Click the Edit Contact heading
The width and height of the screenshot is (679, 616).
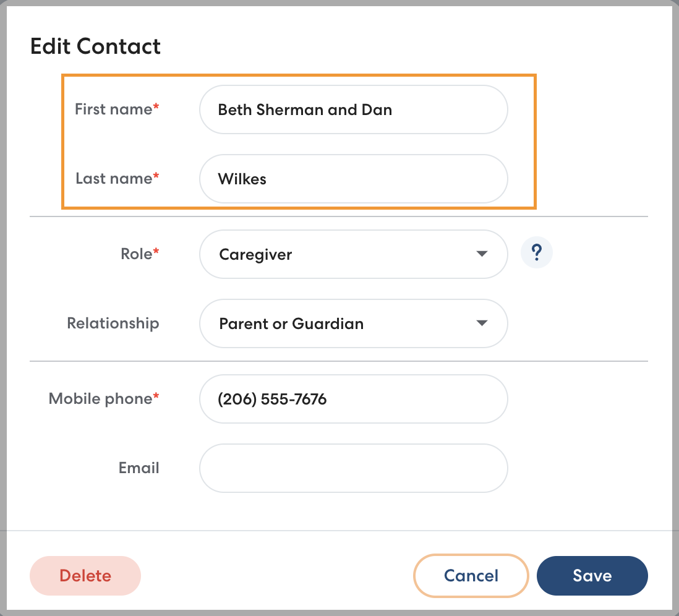click(95, 46)
